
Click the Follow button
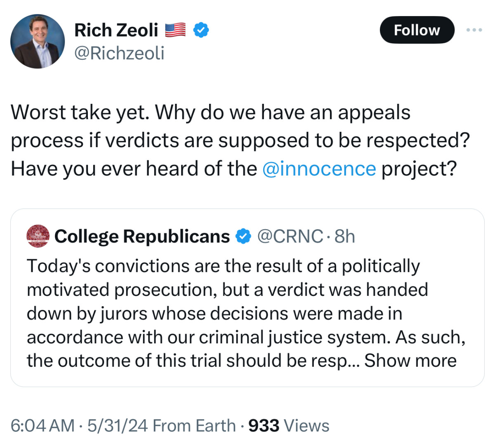pos(417,30)
